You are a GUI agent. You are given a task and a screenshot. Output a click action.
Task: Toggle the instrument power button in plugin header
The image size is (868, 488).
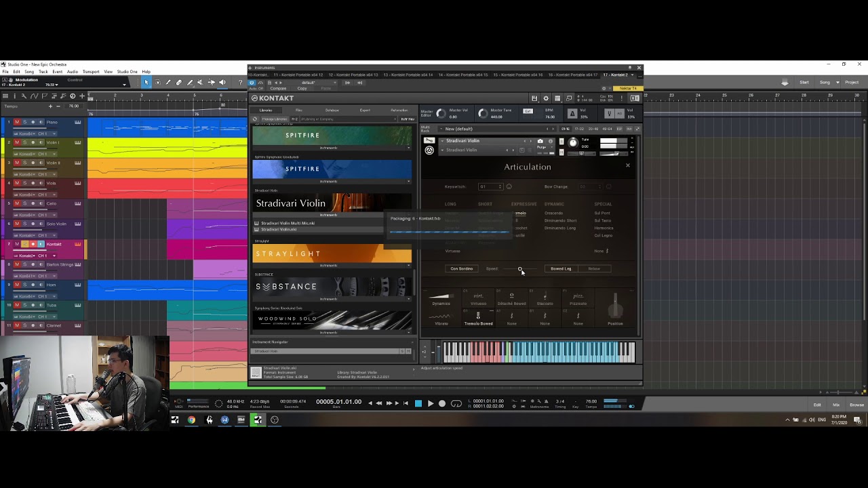(x=252, y=83)
